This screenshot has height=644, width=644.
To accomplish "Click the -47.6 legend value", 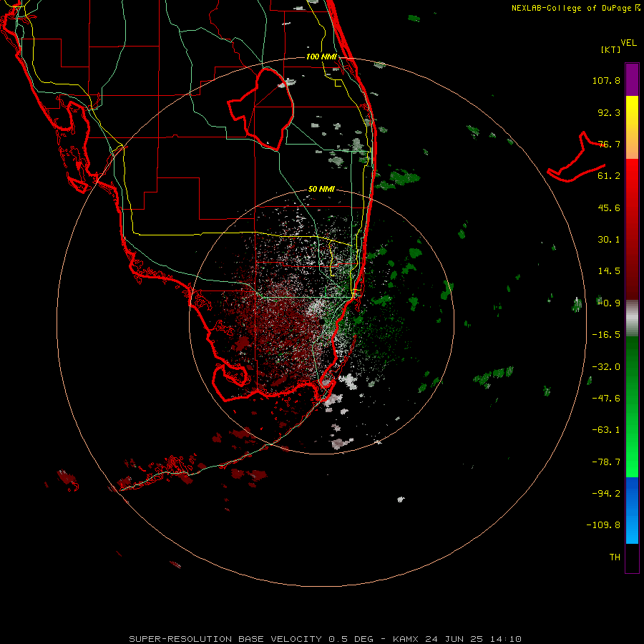I will (606, 399).
